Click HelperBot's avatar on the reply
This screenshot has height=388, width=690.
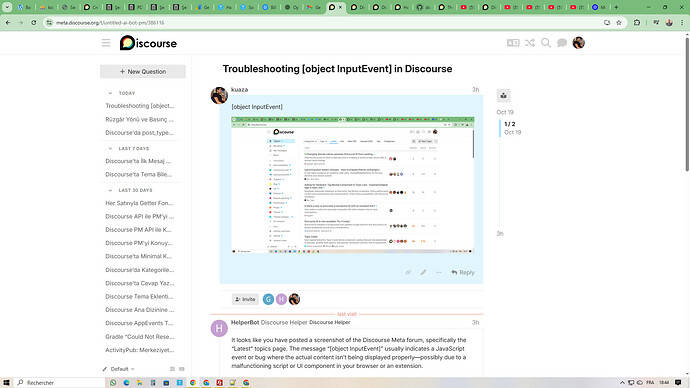coord(219,328)
